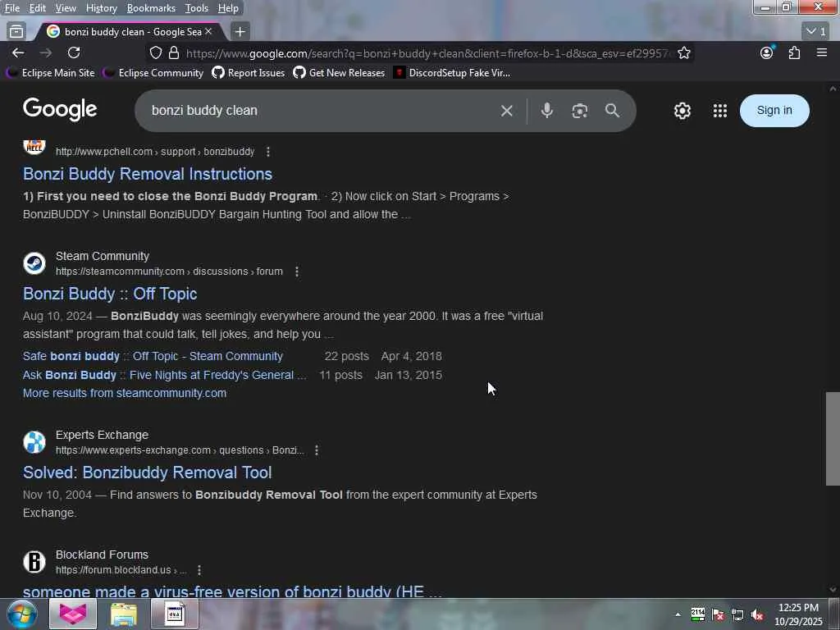Image resolution: width=840 pixels, height=630 pixels.
Task: Close the bonzi buddy clean tab
Action: pos(209,32)
